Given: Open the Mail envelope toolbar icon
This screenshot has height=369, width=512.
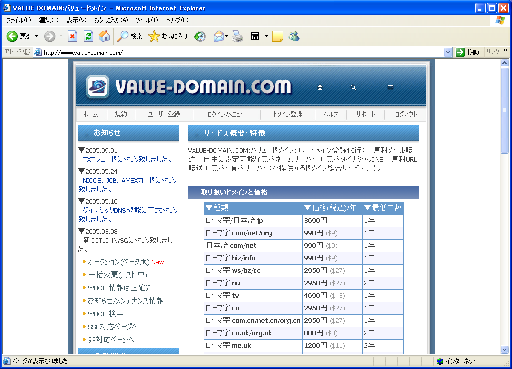Looking at the screenshot, I should click(219, 36).
